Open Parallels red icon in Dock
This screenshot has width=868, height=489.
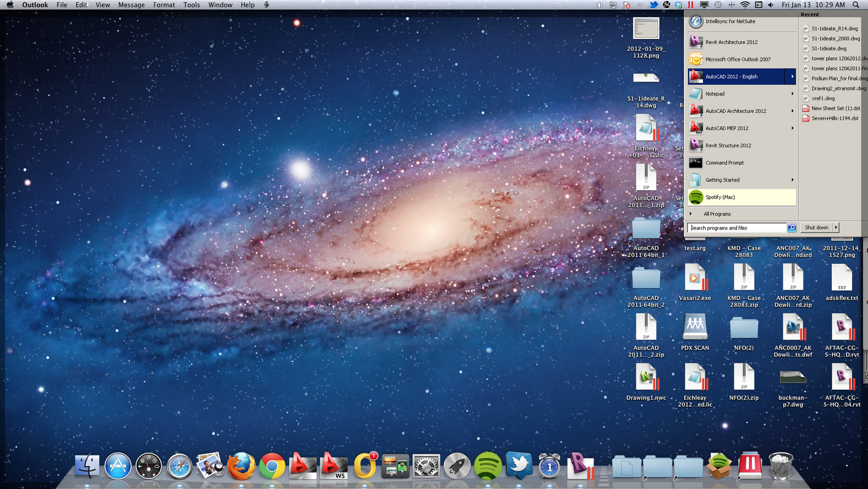tap(750, 466)
